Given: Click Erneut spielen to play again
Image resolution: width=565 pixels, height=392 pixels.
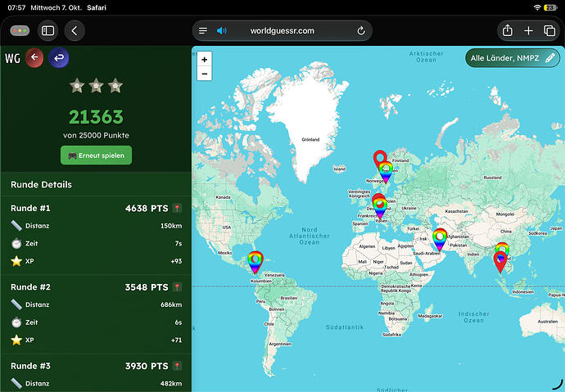Looking at the screenshot, I should (x=96, y=155).
